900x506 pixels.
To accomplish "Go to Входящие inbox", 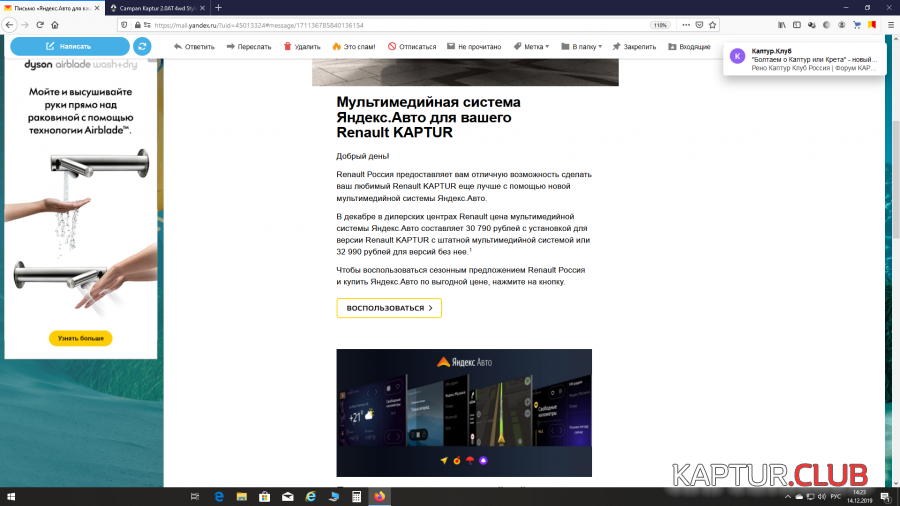I will pyautogui.click(x=688, y=46).
